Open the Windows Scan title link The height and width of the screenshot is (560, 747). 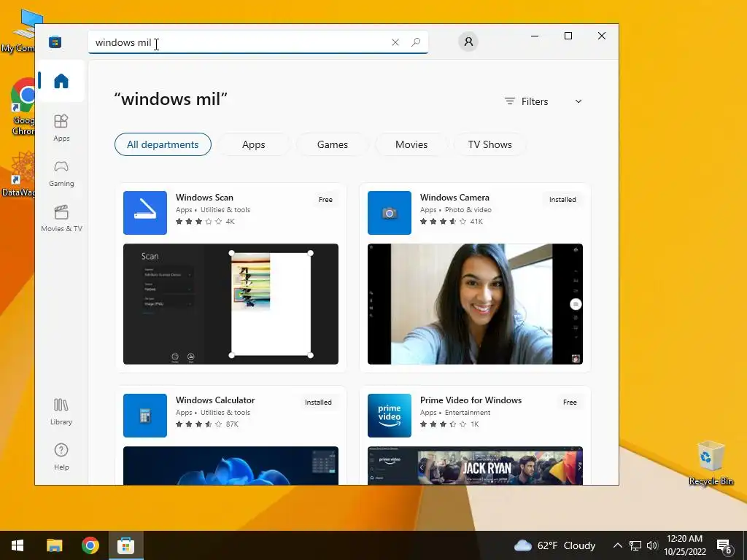click(x=204, y=197)
